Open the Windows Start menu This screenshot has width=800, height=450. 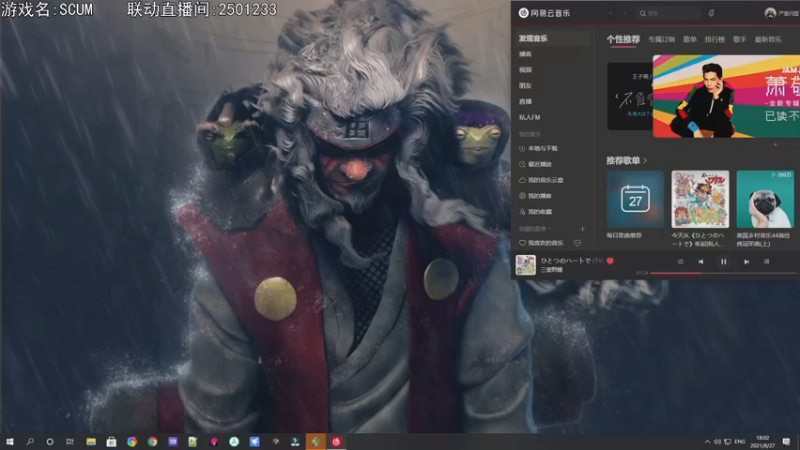coord(10,441)
